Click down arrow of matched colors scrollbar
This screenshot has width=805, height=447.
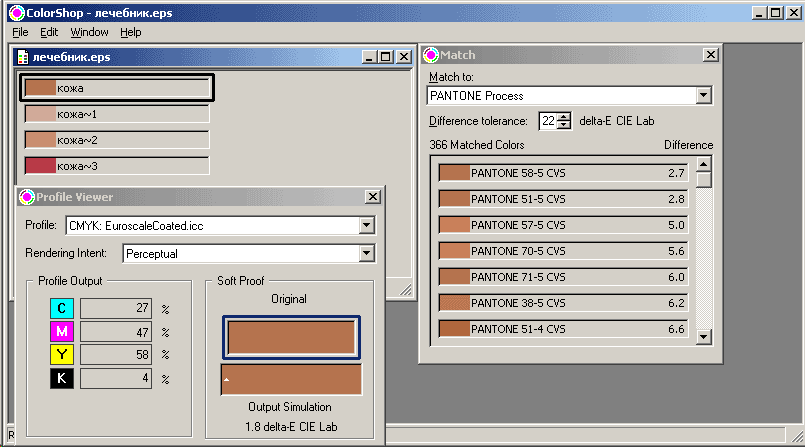[703, 337]
